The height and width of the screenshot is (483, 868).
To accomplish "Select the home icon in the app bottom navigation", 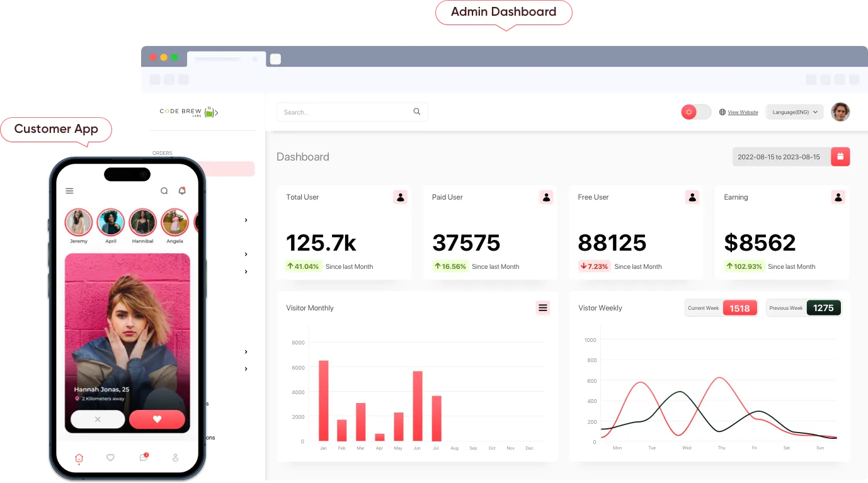I will 78,458.
